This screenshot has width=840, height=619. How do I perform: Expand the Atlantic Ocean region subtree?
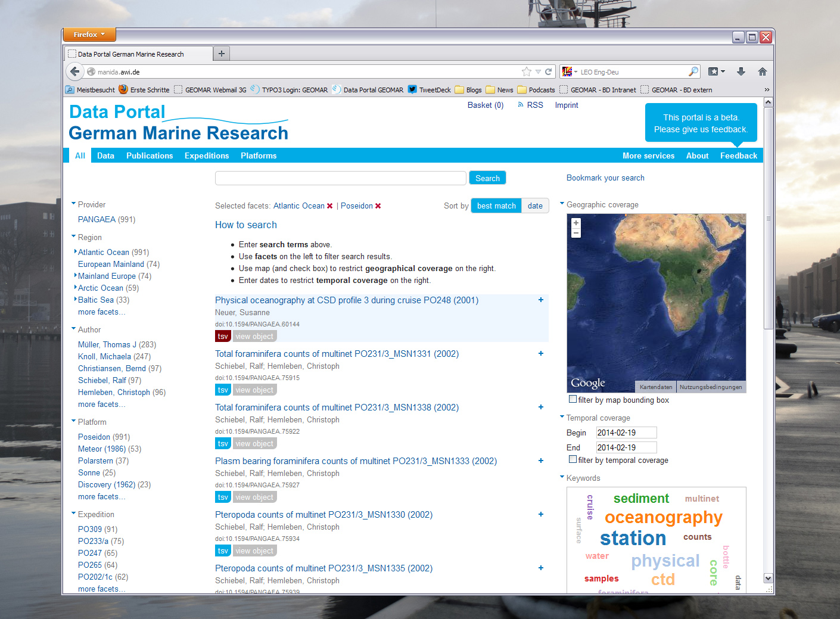pyautogui.click(x=75, y=251)
